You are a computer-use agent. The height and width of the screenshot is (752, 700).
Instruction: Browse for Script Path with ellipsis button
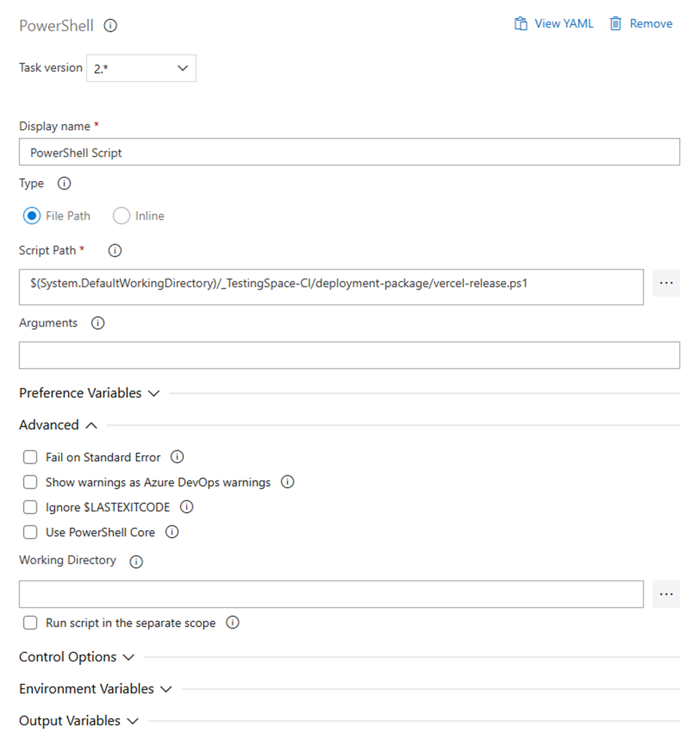[x=666, y=283]
